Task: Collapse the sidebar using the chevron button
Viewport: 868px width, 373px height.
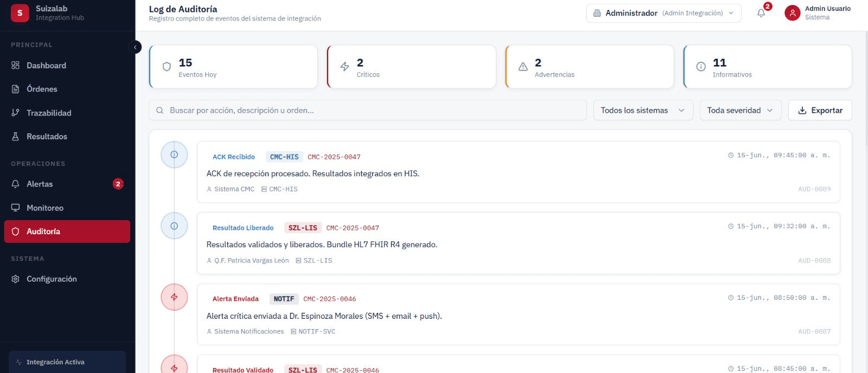Action: pos(135,47)
